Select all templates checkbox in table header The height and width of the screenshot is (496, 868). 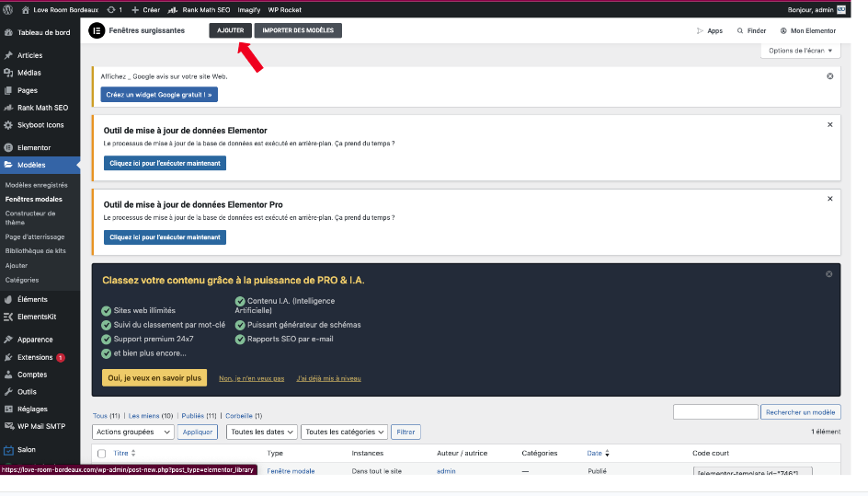101,454
